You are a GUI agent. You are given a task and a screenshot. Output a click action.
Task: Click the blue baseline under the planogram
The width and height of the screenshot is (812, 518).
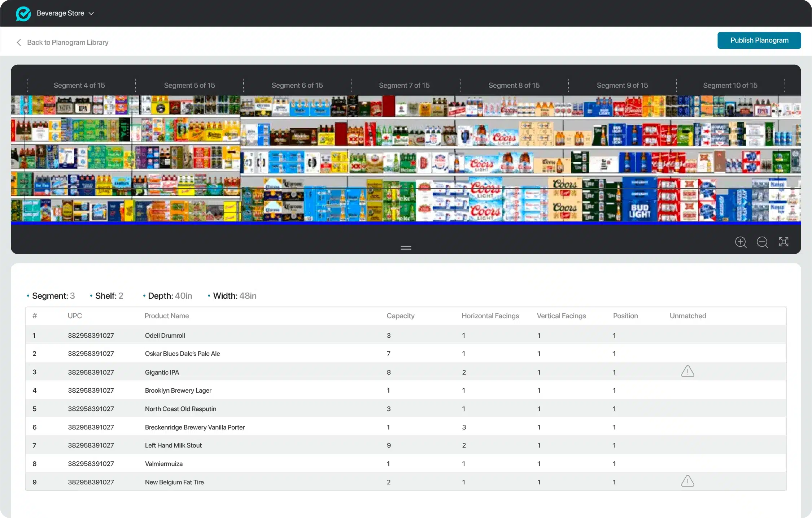click(x=406, y=223)
